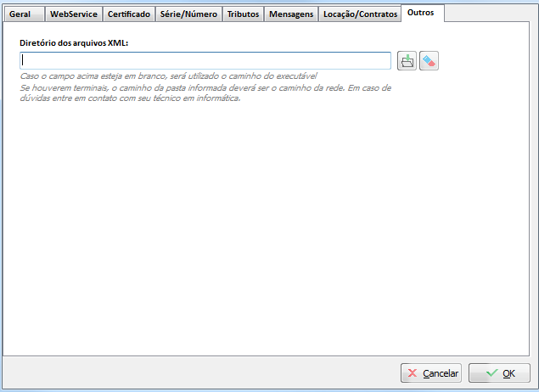Click the 'Diretório dos arquivos XML:' label
The height and width of the screenshot is (392, 539).
click(74, 42)
